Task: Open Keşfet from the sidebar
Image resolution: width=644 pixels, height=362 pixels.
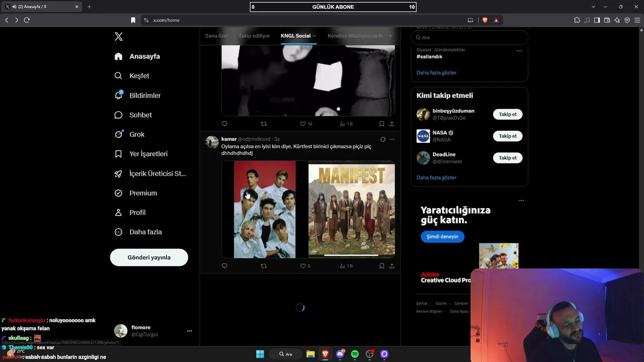Action: (x=132, y=76)
